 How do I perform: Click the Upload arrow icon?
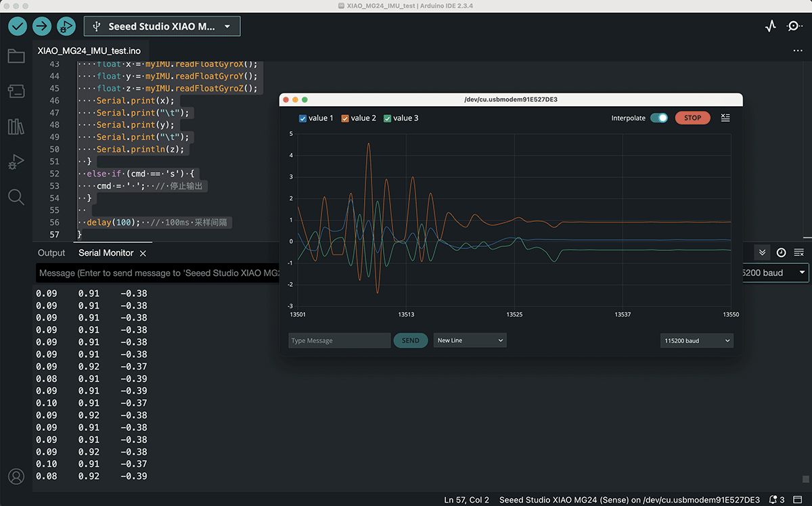42,26
